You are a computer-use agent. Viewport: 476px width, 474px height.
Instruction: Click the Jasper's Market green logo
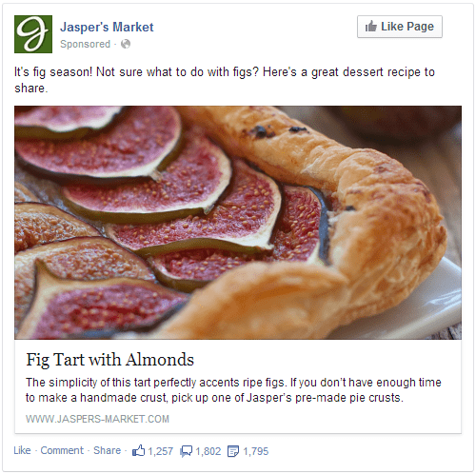point(33,34)
